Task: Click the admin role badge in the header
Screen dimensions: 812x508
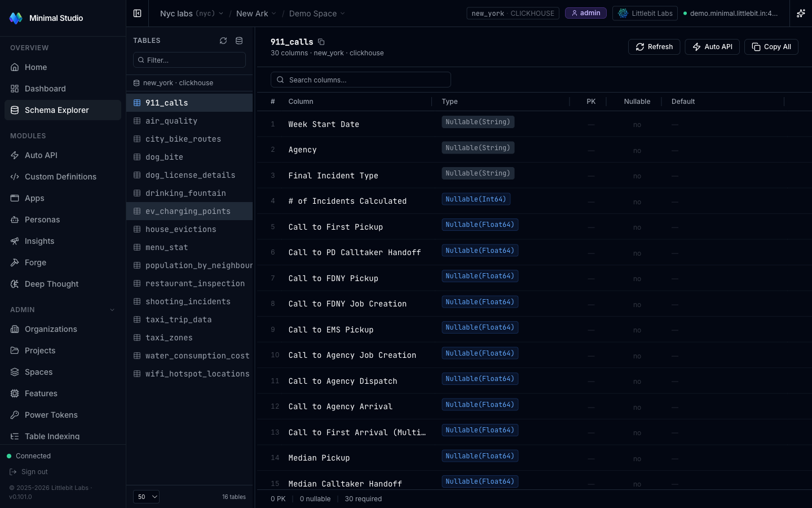Action: (585, 13)
